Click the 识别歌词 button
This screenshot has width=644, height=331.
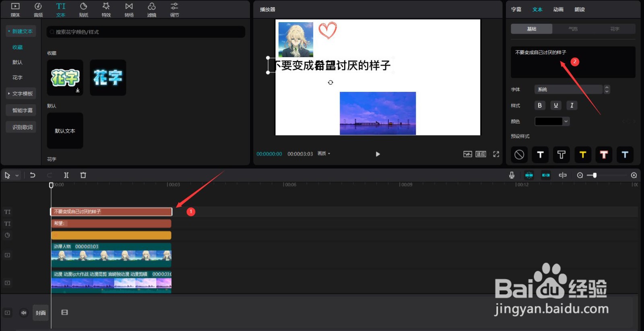(x=21, y=127)
